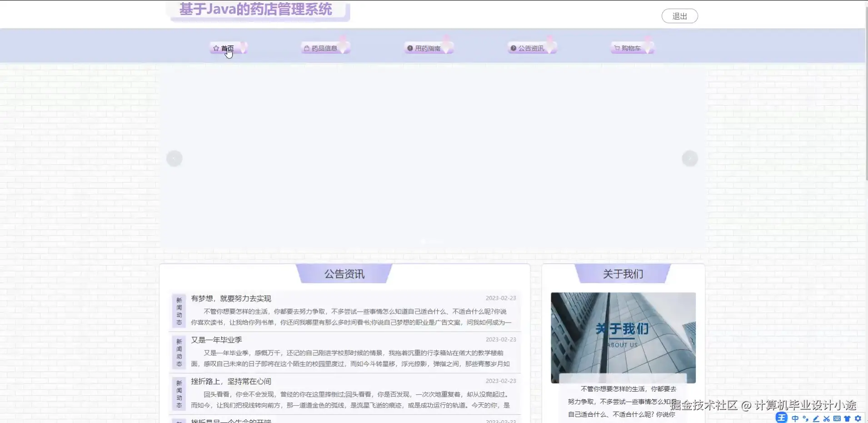Viewport: 868px width, 423px height.
Task: Go to the 药品信息 navigation tab
Action: pos(325,48)
